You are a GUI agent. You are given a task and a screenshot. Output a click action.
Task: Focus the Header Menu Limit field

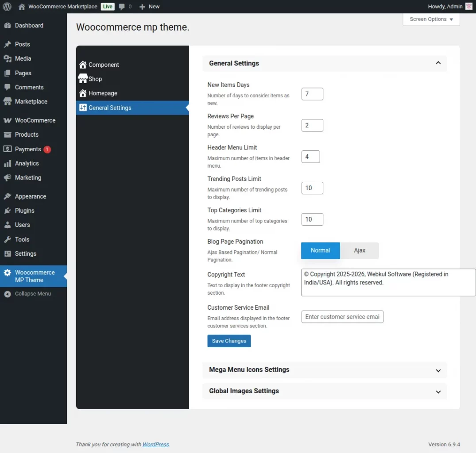click(x=310, y=157)
